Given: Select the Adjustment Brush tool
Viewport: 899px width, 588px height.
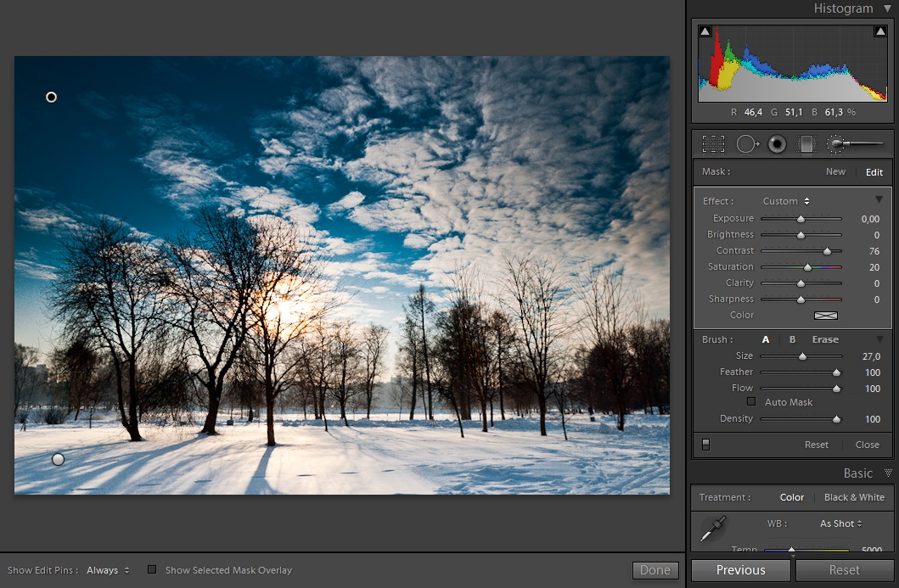Looking at the screenshot, I should [x=856, y=144].
